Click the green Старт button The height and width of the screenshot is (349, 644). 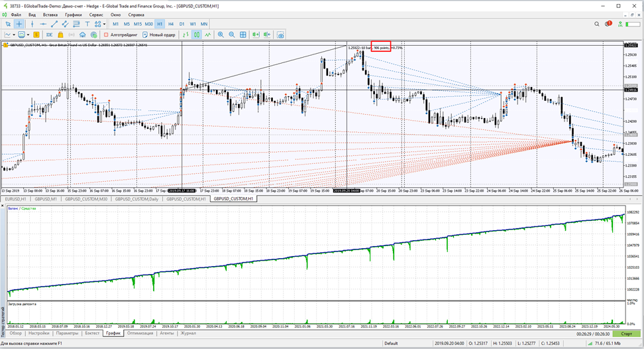(626, 334)
